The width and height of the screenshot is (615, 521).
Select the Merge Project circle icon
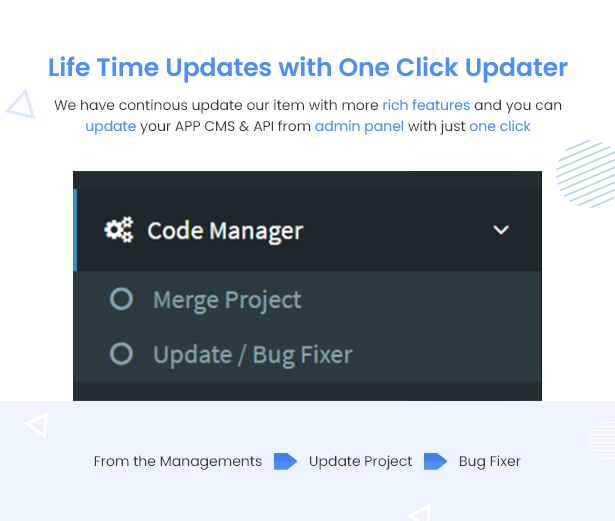pos(121,299)
